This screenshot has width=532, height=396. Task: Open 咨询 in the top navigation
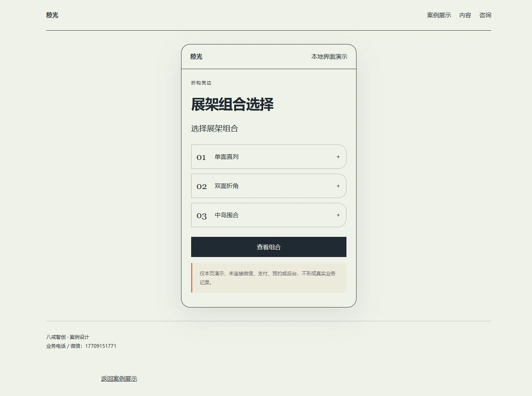coord(485,15)
